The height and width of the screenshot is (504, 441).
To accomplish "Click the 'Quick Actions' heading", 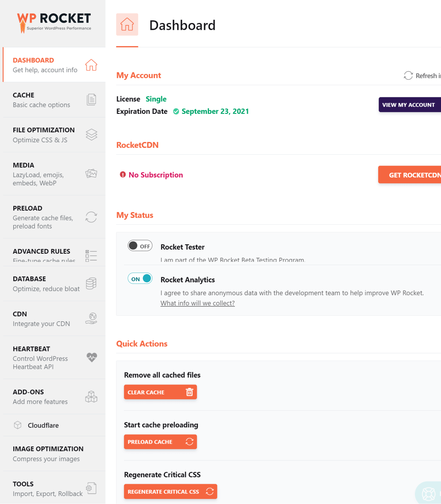I will pyautogui.click(x=142, y=344).
